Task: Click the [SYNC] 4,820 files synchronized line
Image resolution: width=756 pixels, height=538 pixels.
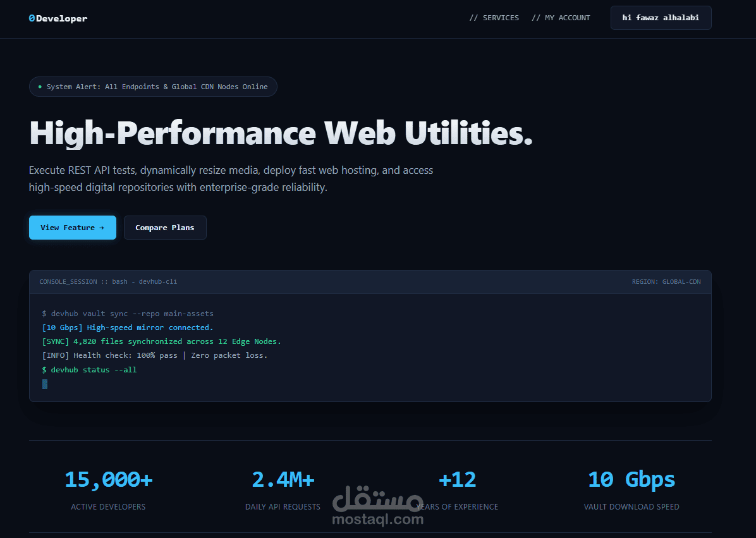Action: point(162,341)
